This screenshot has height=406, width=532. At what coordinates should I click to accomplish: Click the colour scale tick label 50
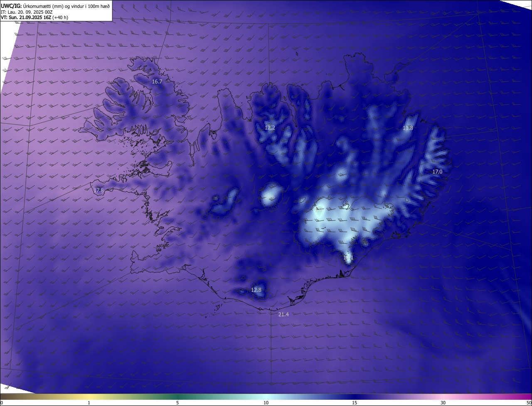[529, 403]
